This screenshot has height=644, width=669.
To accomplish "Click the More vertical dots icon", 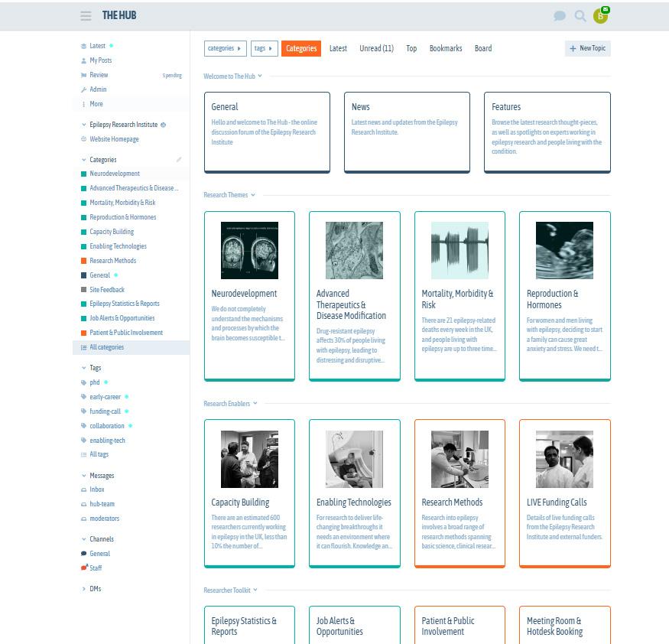I will [x=83, y=104].
